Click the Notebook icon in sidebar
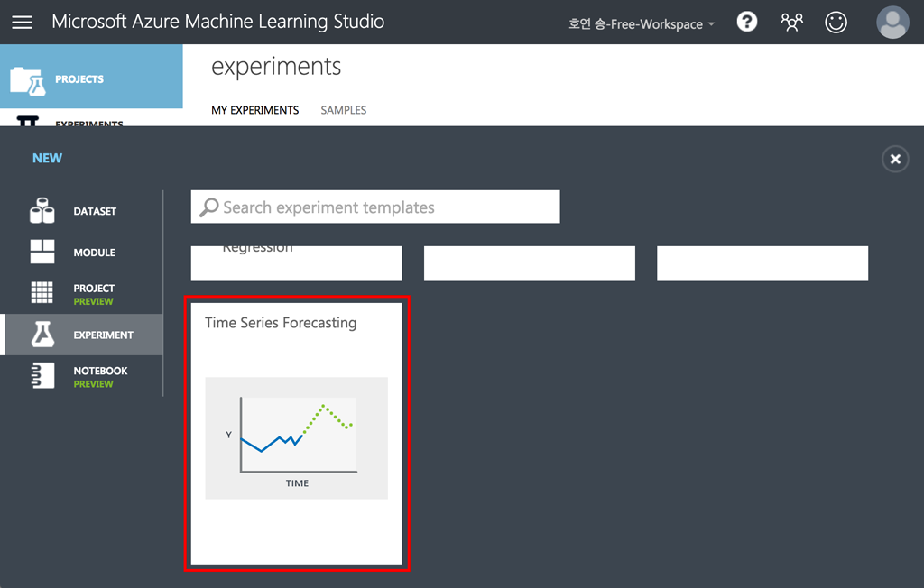The width and height of the screenshot is (924, 588). coord(42,376)
